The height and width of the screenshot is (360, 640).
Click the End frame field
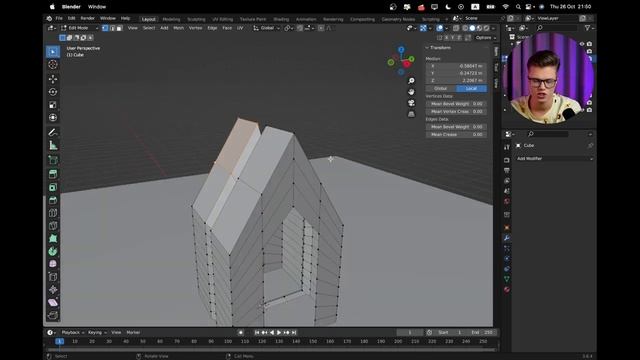coord(482,333)
